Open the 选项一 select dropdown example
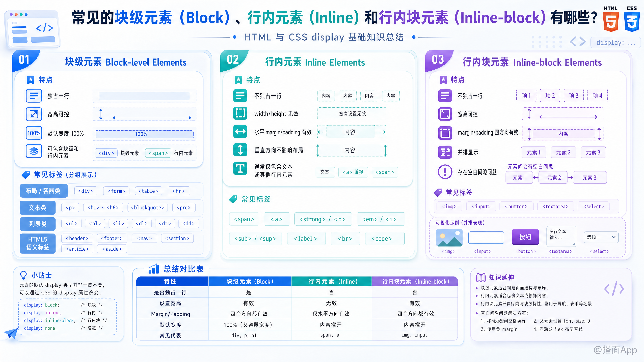Screen dimensions: 644x362 (x=601, y=237)
